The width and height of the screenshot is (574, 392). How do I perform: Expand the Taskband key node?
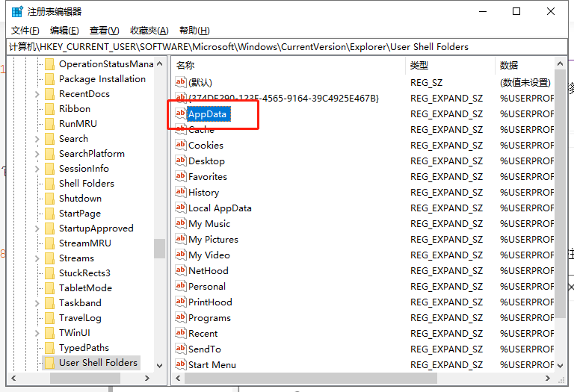coord(37,303)
